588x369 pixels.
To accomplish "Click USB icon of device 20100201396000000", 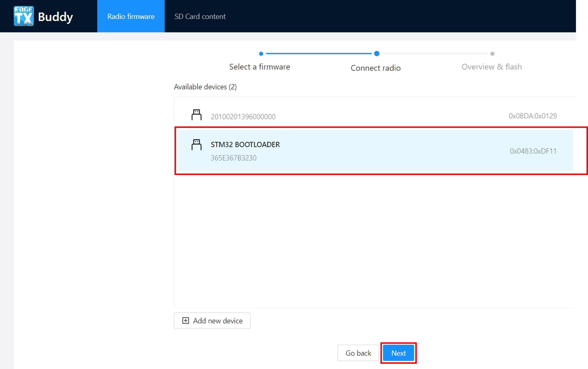I will 196,115.
